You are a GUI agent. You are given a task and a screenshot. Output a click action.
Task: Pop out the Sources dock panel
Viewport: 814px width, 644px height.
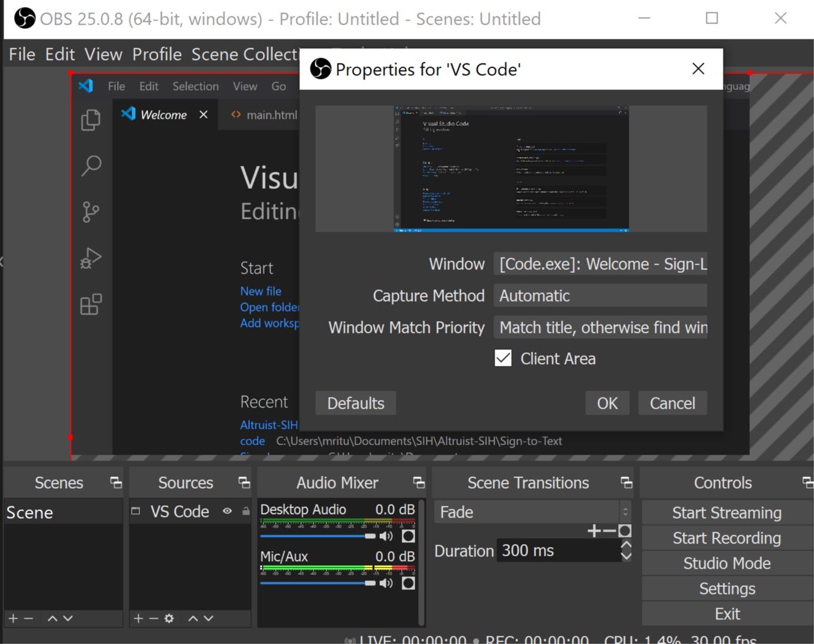pos(244,483)
